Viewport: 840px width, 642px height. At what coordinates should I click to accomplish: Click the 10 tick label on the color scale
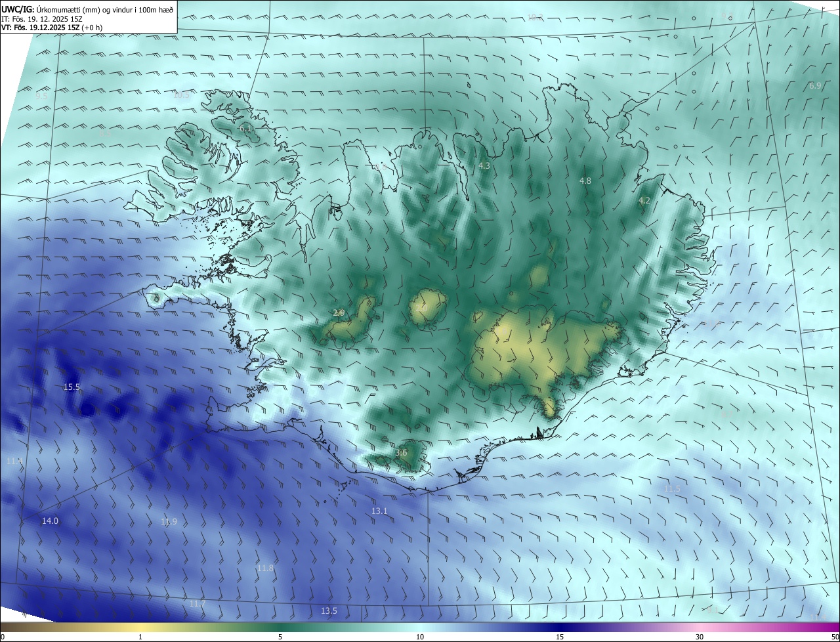click(420, 637)
